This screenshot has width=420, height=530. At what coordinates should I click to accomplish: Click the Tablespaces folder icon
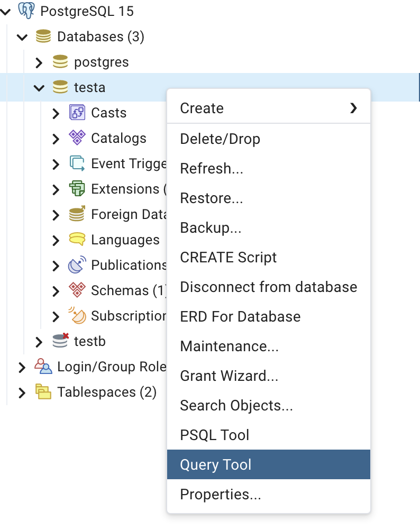[x=43, y=392]
